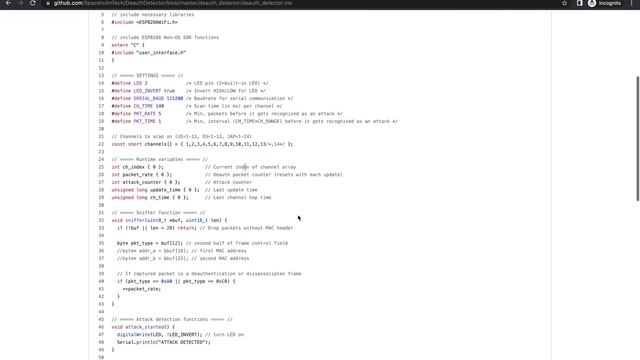The width and height of the screenshot is (640, 360).
Task: Click the 'int attack_counter { 0 };' line
Action: pos(146,182)
